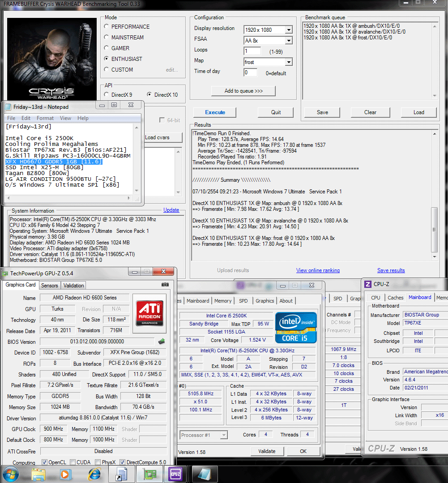Select the ENTHUSIAST mode radio button
This screenshot has width=448, height=483.
[x=106, y=59]
